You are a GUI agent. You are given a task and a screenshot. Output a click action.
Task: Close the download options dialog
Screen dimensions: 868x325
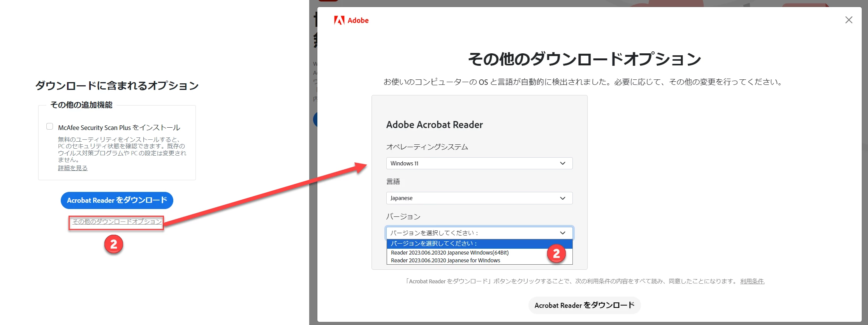849,20
